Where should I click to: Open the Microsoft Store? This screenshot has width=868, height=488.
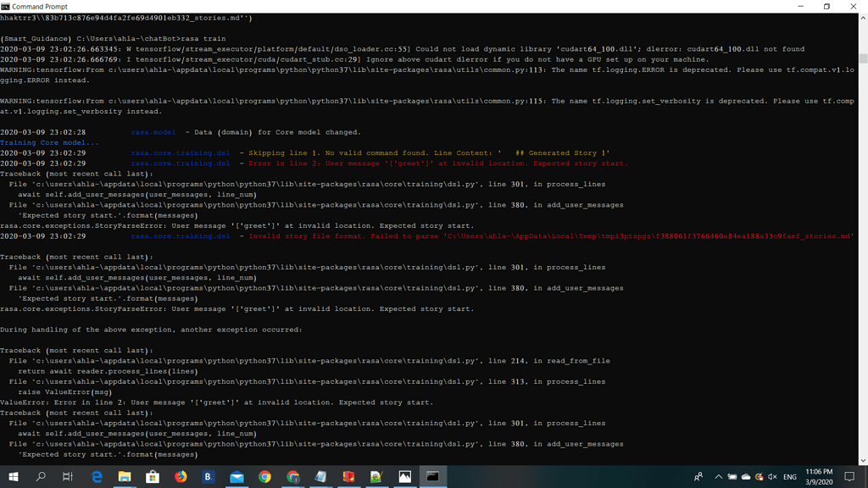pyautogui.click(x=153, y=476)
